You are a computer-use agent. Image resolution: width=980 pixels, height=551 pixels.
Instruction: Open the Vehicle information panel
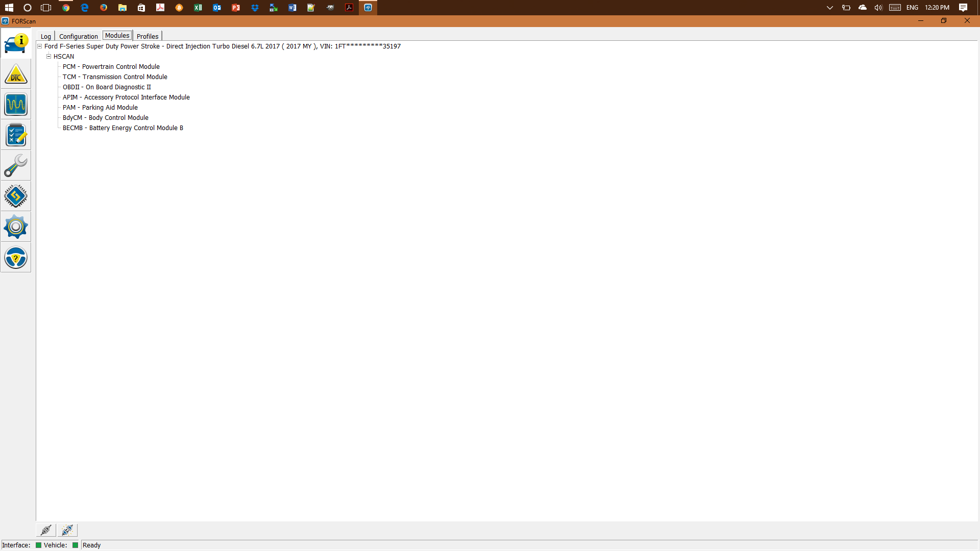(x=16, y=43)
